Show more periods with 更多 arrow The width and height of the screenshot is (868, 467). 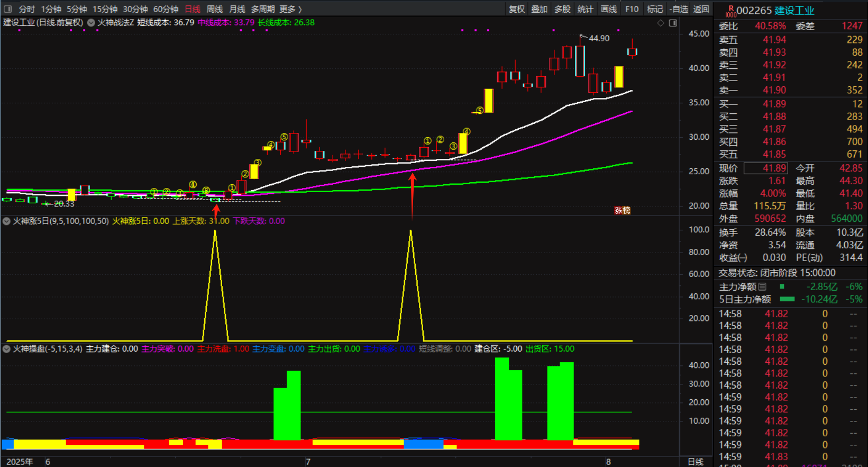click(x=290, y=9)
